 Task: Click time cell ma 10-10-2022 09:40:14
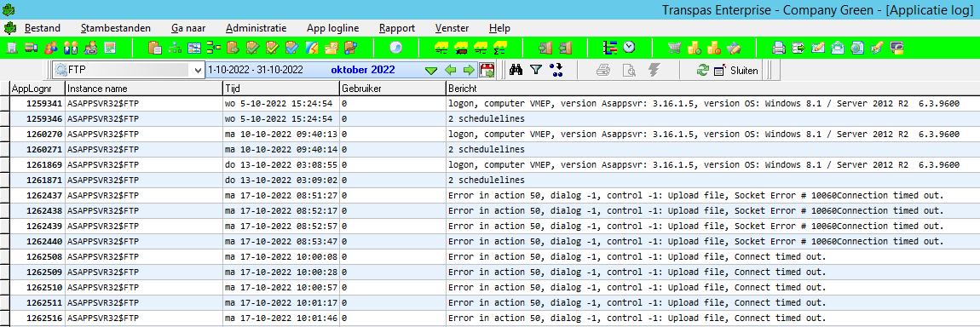click(x=281, y=150)
